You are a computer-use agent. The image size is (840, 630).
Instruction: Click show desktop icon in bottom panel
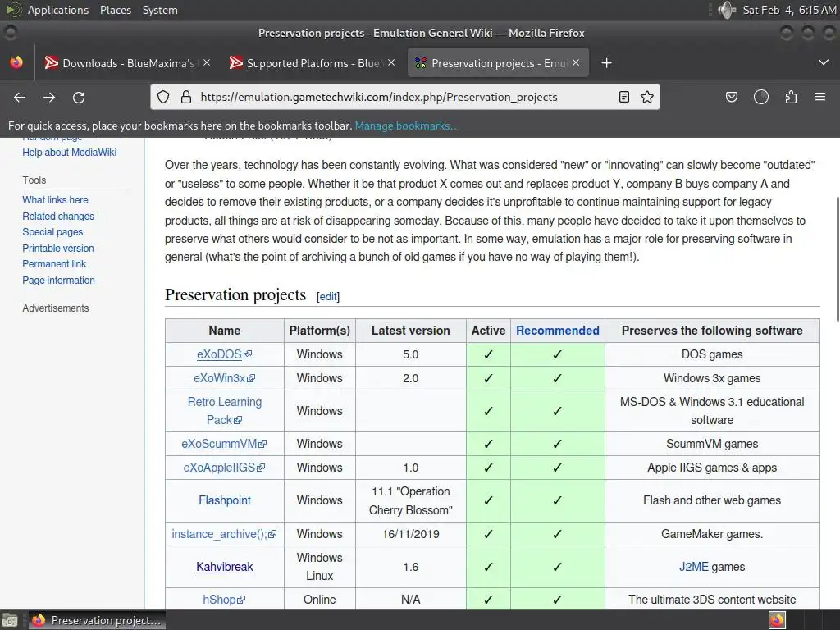click(x=10, y=620)
